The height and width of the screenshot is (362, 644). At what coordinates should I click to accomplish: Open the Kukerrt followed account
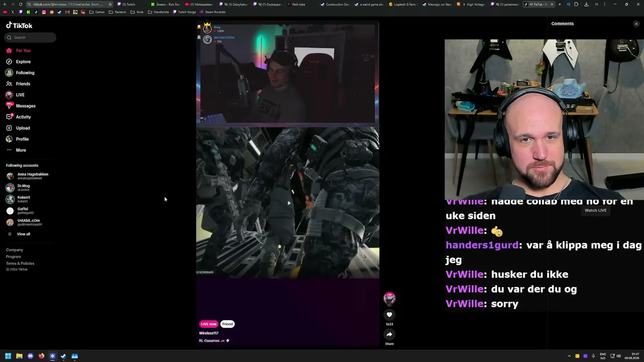19,199
